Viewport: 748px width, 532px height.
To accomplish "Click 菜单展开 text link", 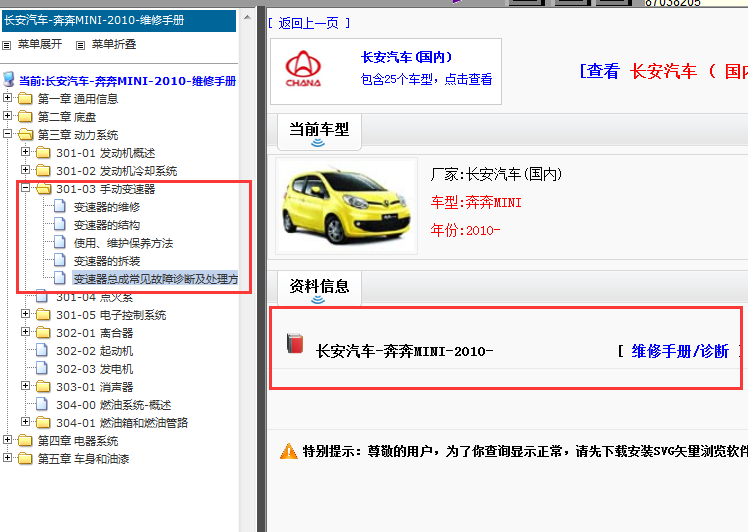I will (x=40, y=44).
